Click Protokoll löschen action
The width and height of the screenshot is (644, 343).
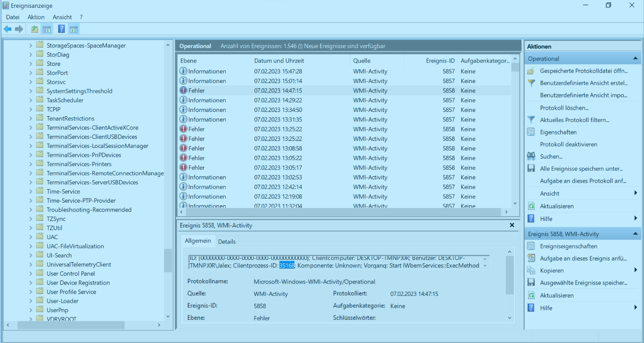point(564,108)
